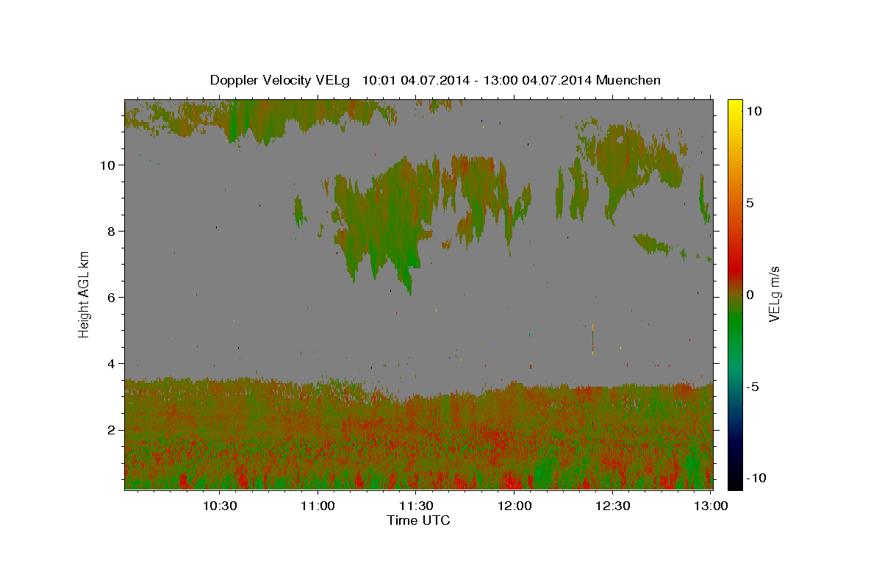Click the 'VELg m/s' colorbar label
Screen dimensions: 882x588
tap(775, 294)
